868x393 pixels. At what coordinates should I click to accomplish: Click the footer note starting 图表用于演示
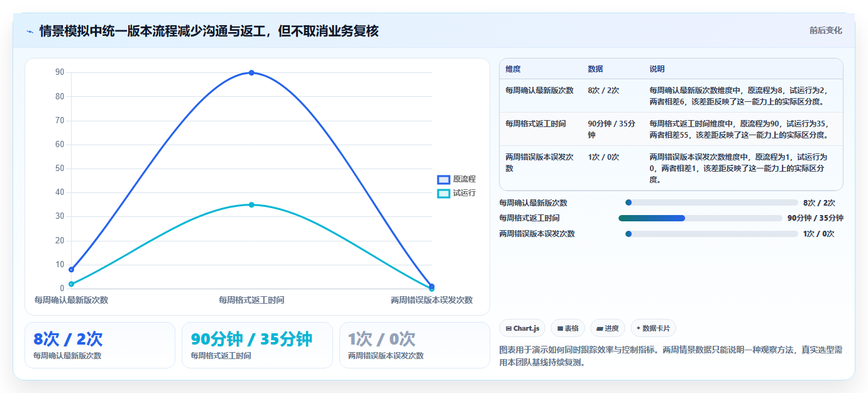pyautogui.click(x=671, y=356)
